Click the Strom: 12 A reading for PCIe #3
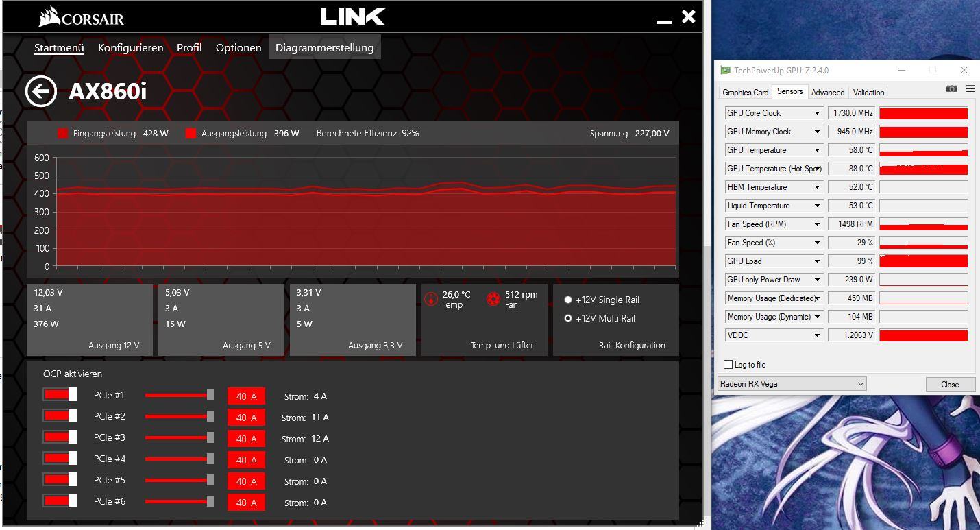Screen dimensions: 980x530 tap(305, 439)
